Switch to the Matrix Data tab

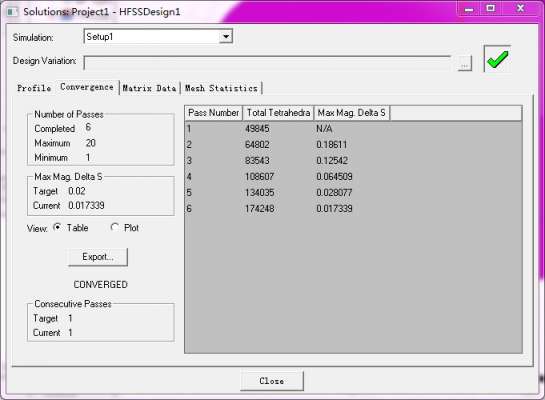[x=149, y=88]
